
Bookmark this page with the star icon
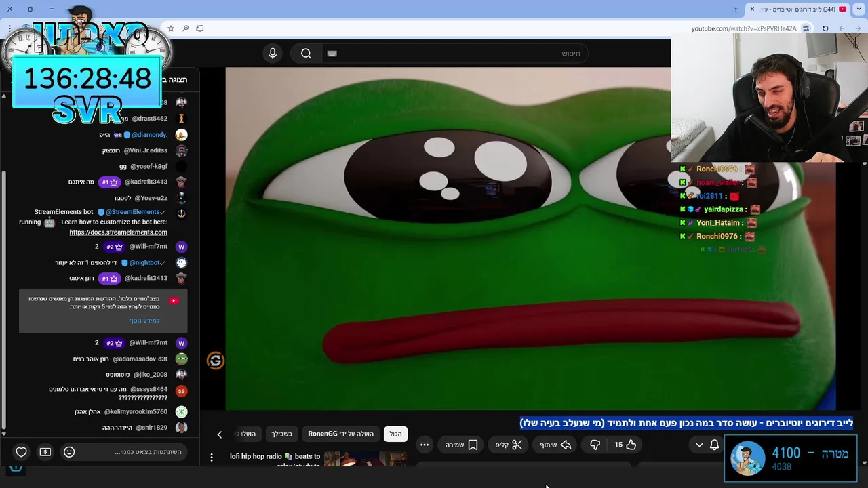(x=171, y=28)
